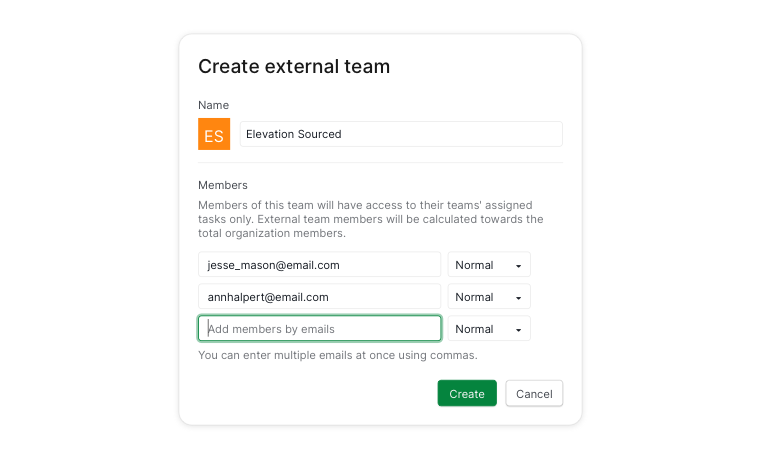
Task: Click the caret arrow beside the empty member field
Action: coord(518,330)
